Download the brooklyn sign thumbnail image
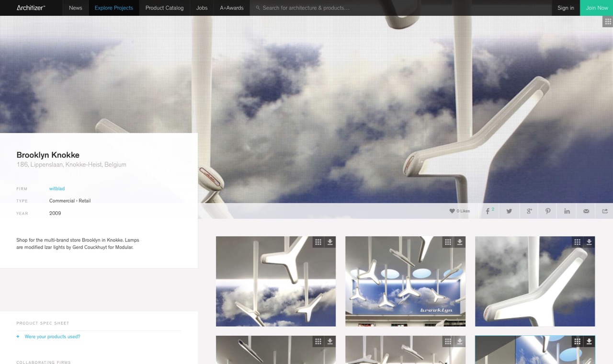Screen dimensions: 613x364 [x=460, y=242]
